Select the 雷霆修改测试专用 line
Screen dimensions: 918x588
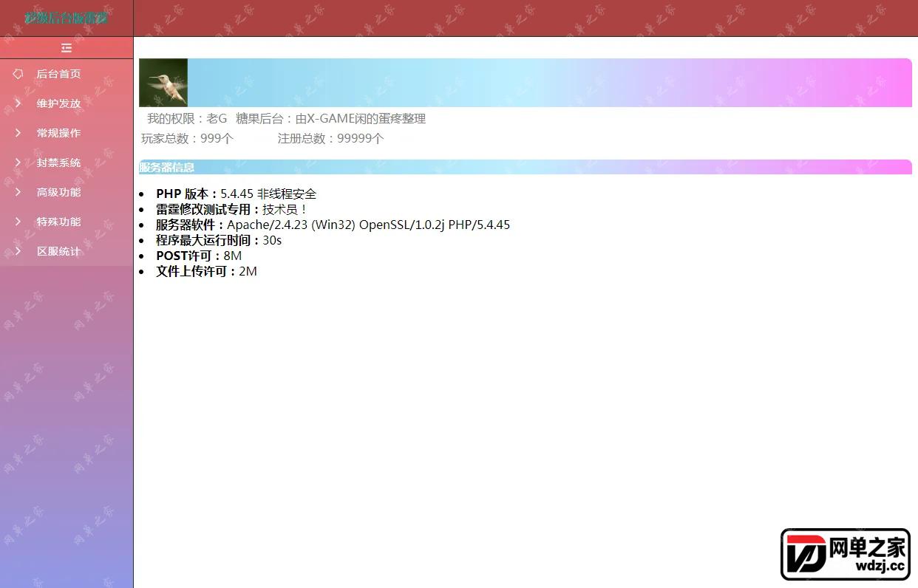click(x=232, y=209)
